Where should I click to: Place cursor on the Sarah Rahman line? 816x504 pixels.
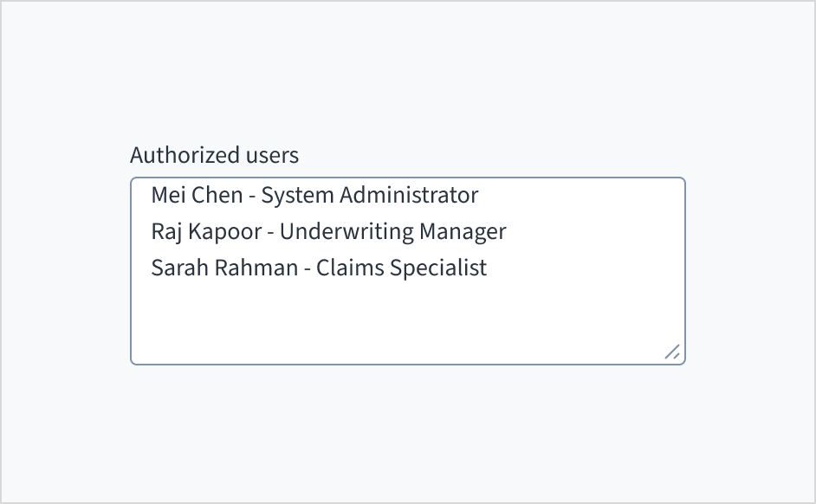tap(319, 268)
